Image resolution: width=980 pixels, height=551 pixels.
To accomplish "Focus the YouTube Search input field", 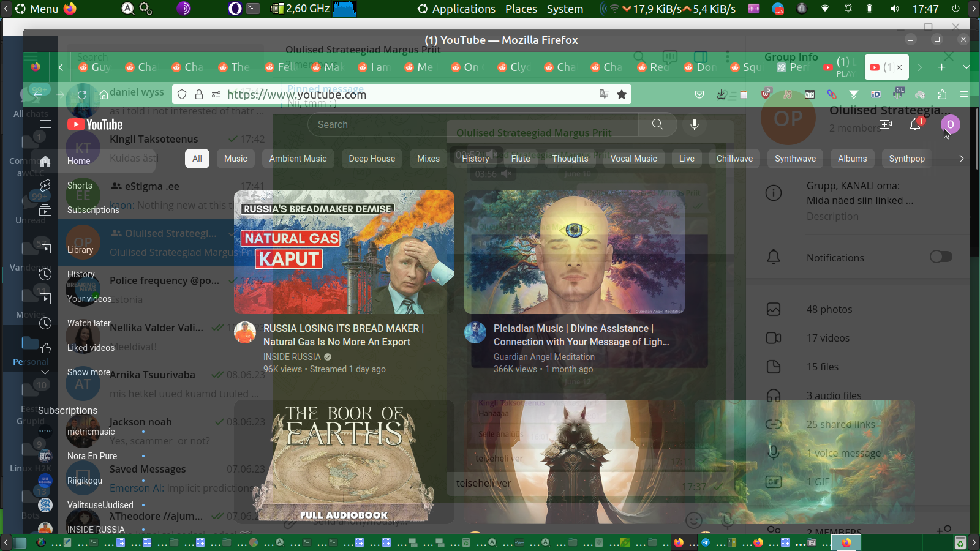I will point(473,124).
